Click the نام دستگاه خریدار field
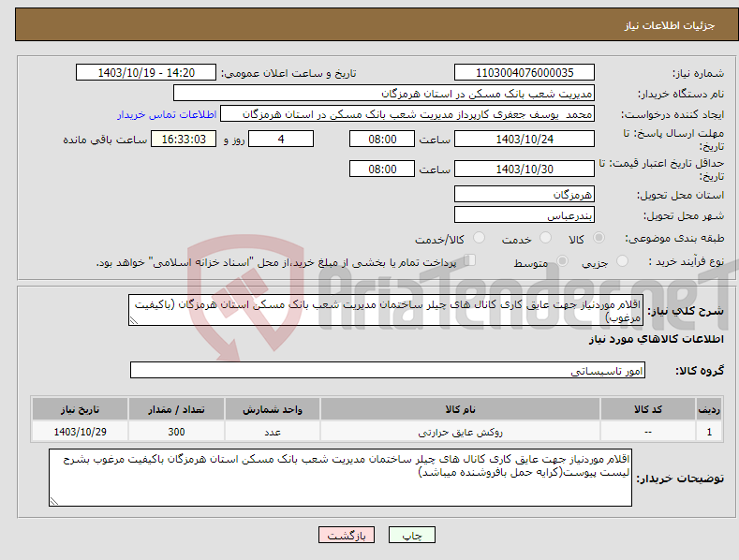This screenshot has height=560, width=739. pos(384,94)
